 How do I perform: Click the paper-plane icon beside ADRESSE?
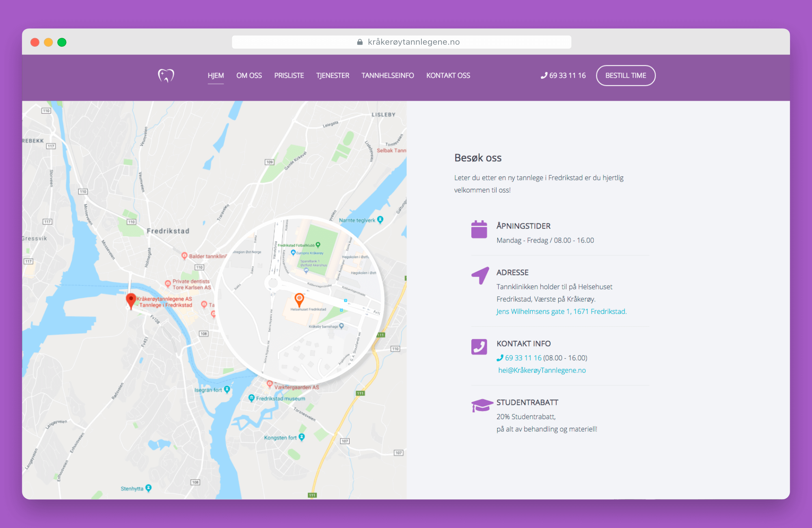[x=480, y=275]
